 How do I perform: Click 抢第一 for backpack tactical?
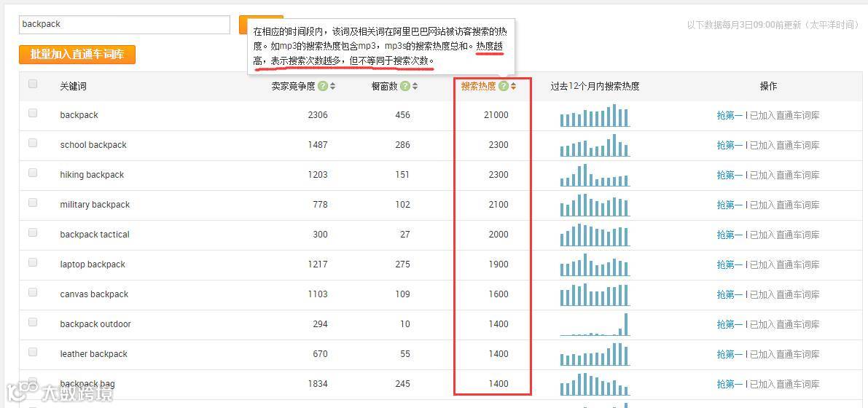click(730, 235)
